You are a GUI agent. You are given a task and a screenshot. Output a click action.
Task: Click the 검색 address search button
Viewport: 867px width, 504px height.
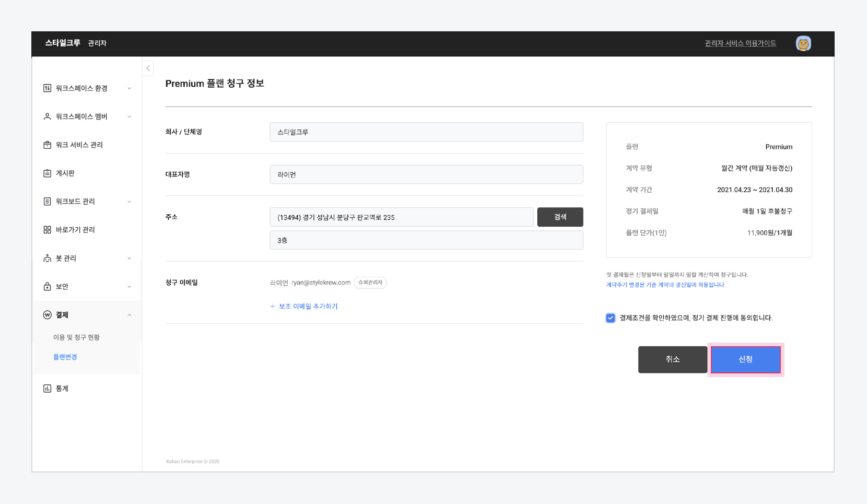click(560, 217)
